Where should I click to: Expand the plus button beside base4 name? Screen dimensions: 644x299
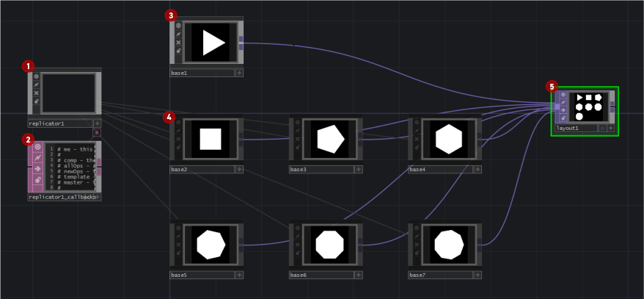pyautogui.click(x=477, y=170)
